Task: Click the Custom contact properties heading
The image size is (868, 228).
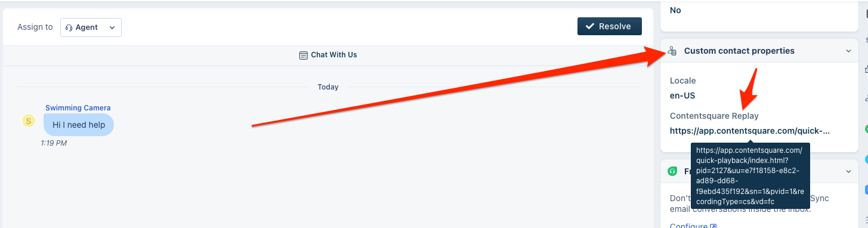Action: [739, 51]
